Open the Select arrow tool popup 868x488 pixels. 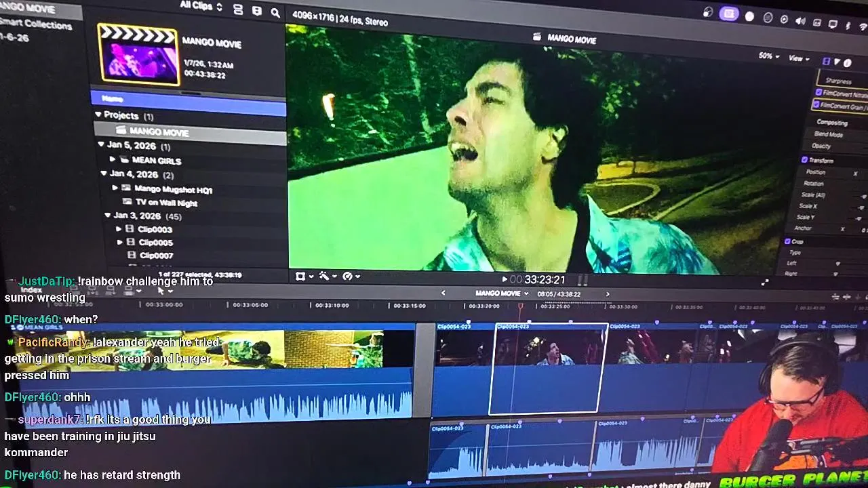click(x=165, y=291)
